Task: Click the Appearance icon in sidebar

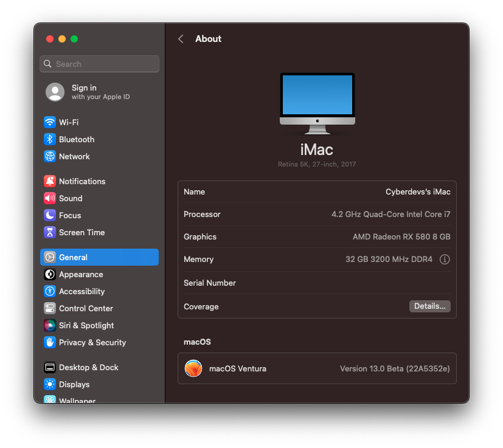Action: coord(50,274)
